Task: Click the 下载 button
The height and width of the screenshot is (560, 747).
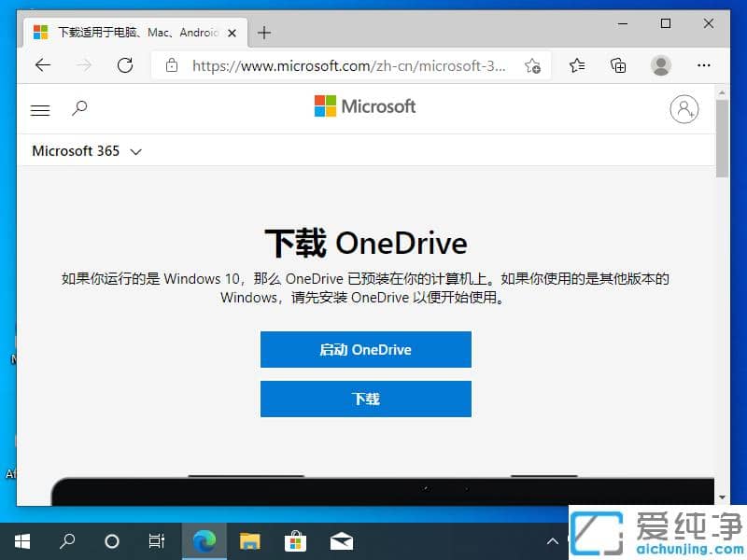Action: (365, 399)
